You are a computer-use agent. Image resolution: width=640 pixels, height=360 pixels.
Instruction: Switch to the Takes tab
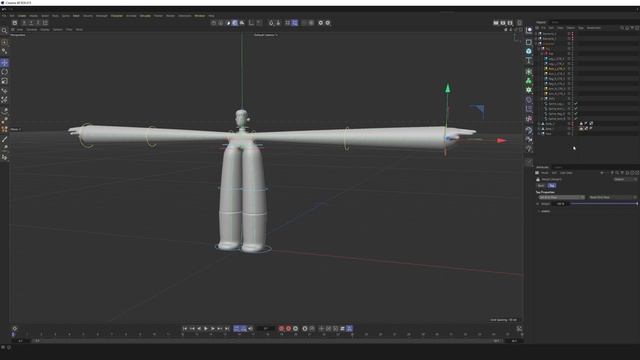[x=555, y=22]
